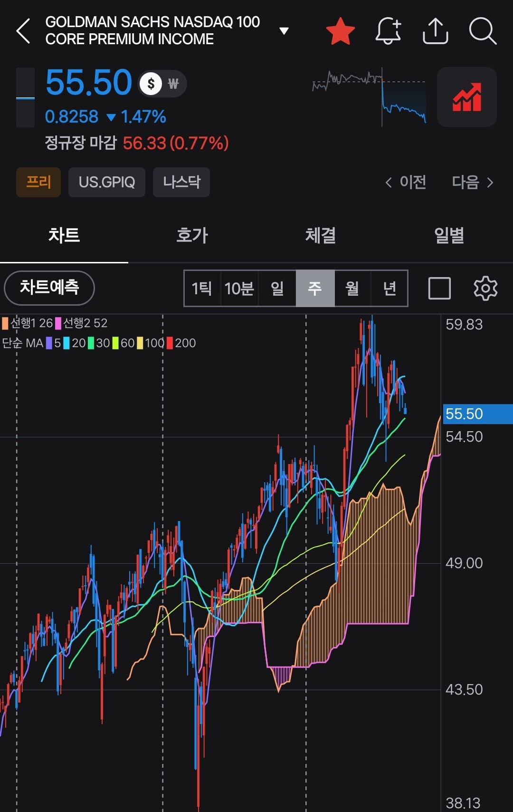Tap the back arrow icon
This screenshot has height=812, width=513.
pos(23,31)
